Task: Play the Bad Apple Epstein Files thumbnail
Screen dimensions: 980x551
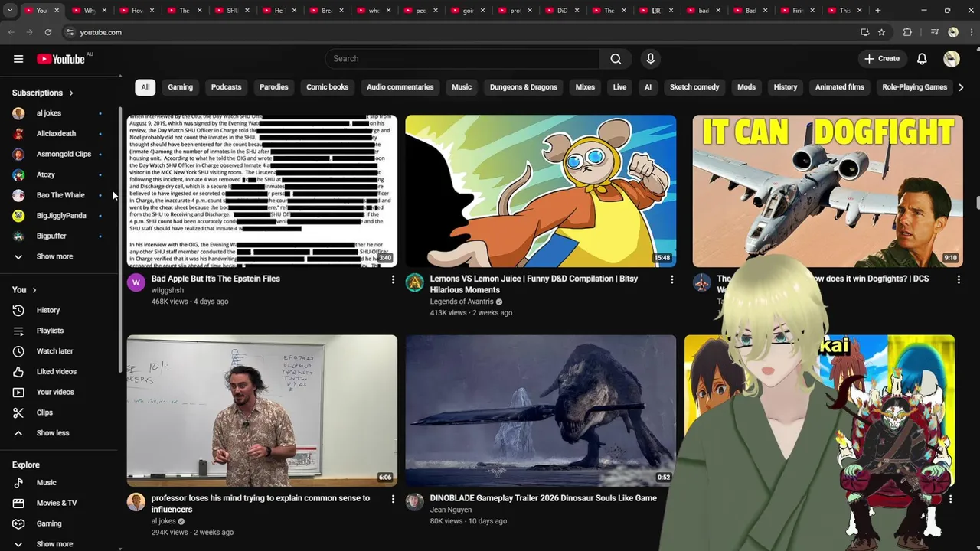Action: click(x=262, y=191)
